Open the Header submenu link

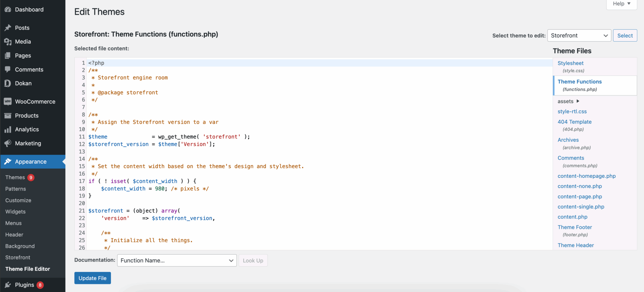click(14, 235)
